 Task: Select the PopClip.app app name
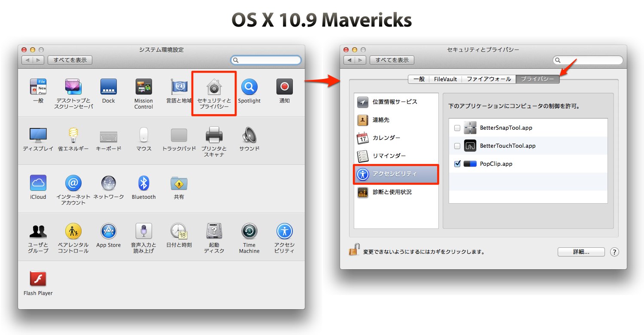point(496,164)
